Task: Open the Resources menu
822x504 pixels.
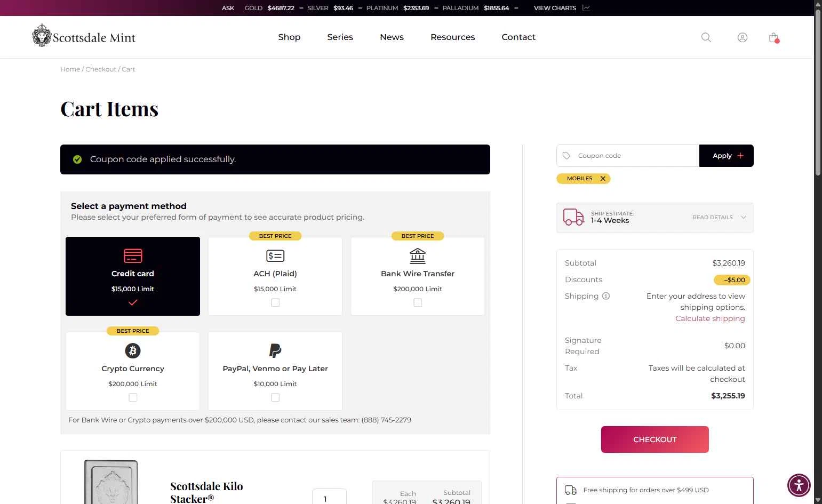Action: click(453, 37)
